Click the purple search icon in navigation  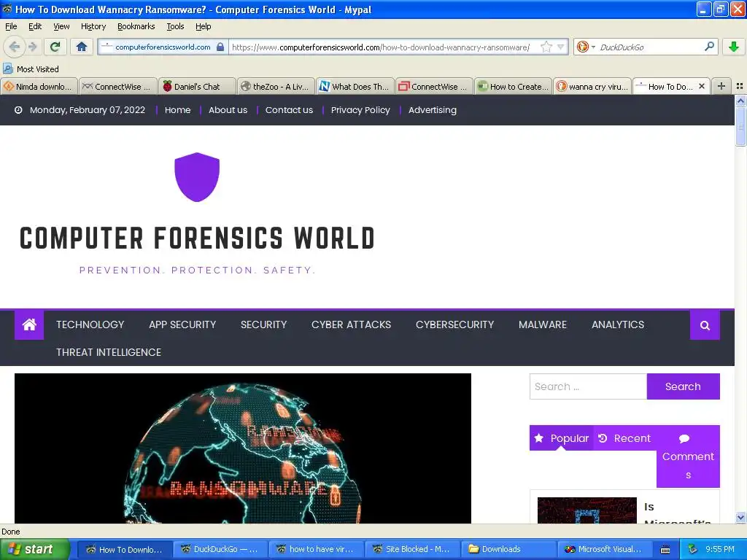coord(705,325)
